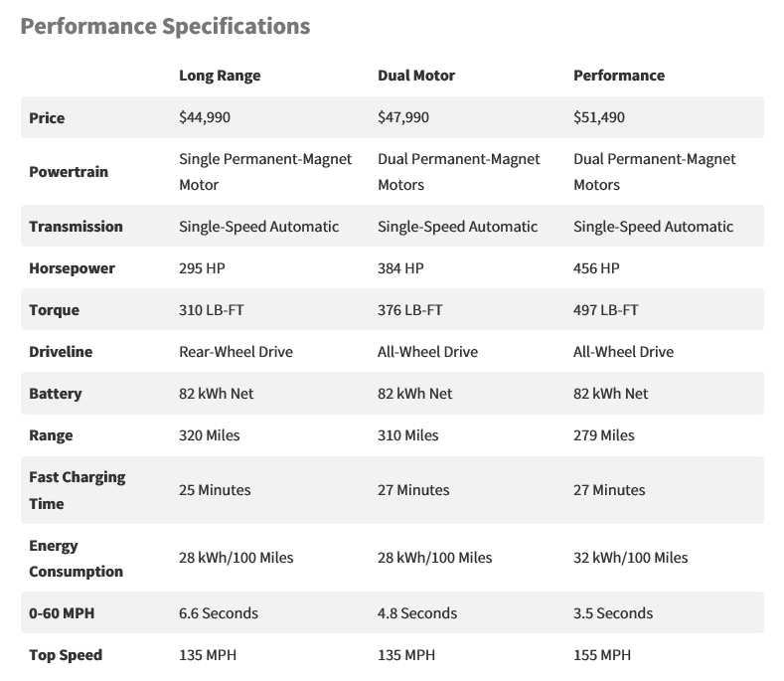
Task: Select the 497 LB-FT torque value
Action: pos(606,310)
